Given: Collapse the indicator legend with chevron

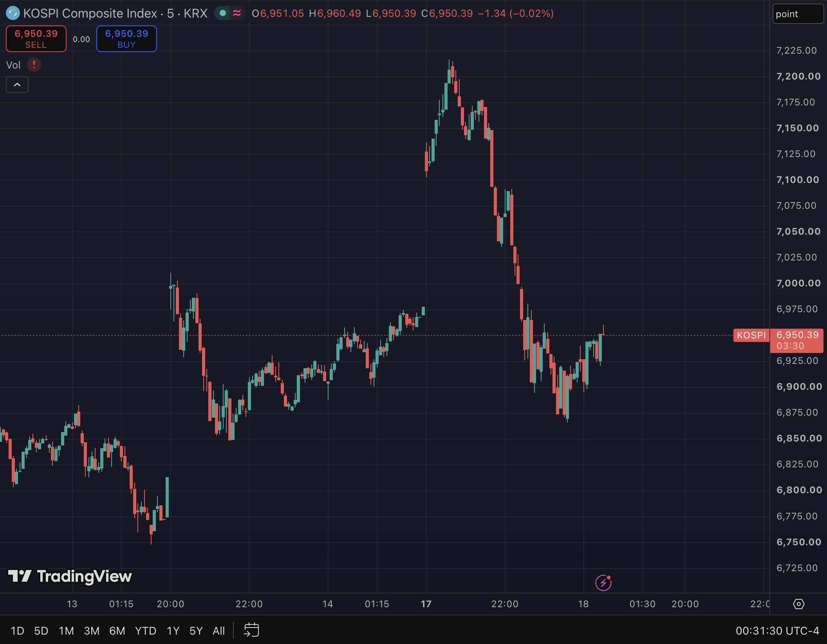Looking at the screenshot, I should pyautogui.click(x=17, y=85).
